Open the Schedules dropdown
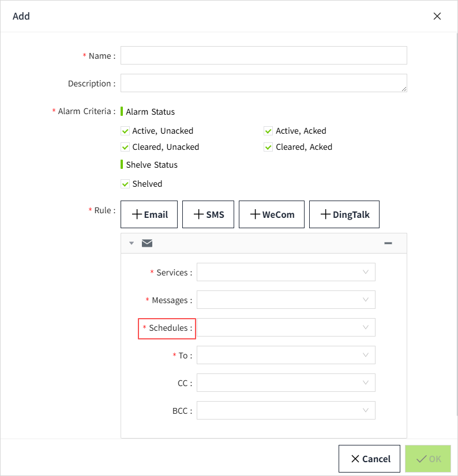The height and width of the screenshot is (476, 458). point(286,327)
